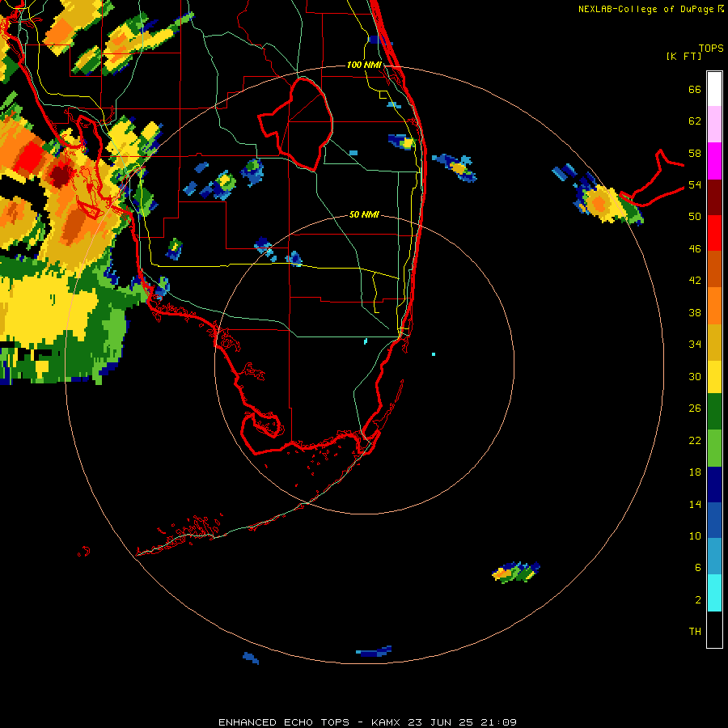Click the 2 legend value
The height and width of the screenshot is (728, 728).
coord(698,599)
